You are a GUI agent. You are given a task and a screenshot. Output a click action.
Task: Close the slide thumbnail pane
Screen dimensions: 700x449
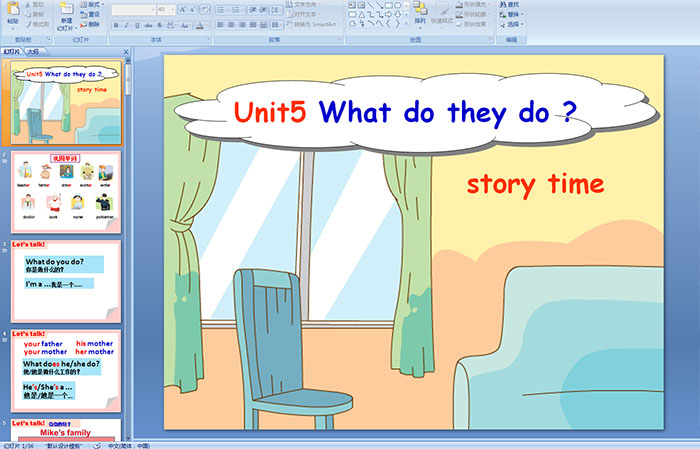126,52
